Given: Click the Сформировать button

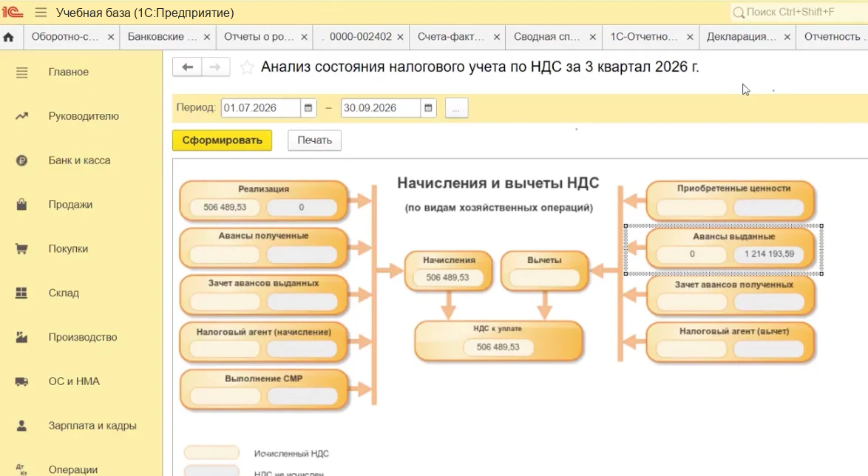Looking at the screenshot, I should (222, 140).
